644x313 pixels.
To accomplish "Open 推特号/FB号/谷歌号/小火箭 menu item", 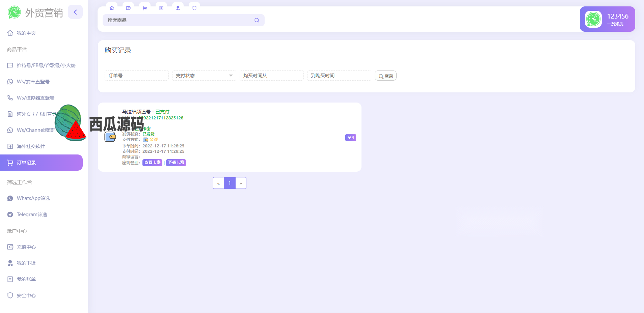I will [41, 65].
